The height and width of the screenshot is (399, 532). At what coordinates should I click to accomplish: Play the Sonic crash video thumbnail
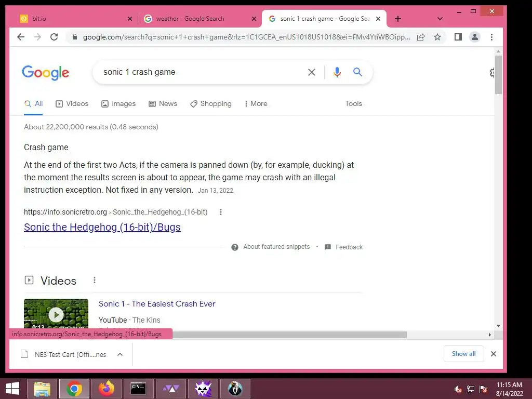tap(56, 314)
